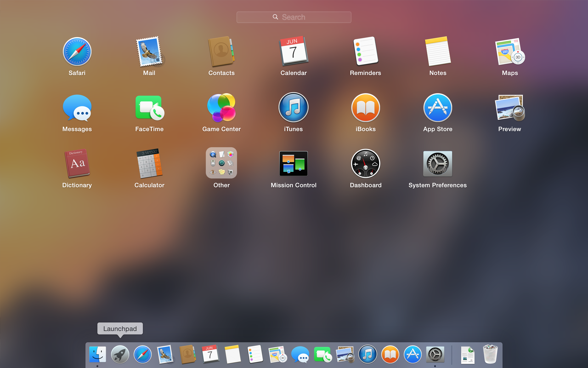This screenshot has width=588, height=368.
Task: Click the "Dictionary" label text
Action: pos(77,185)
